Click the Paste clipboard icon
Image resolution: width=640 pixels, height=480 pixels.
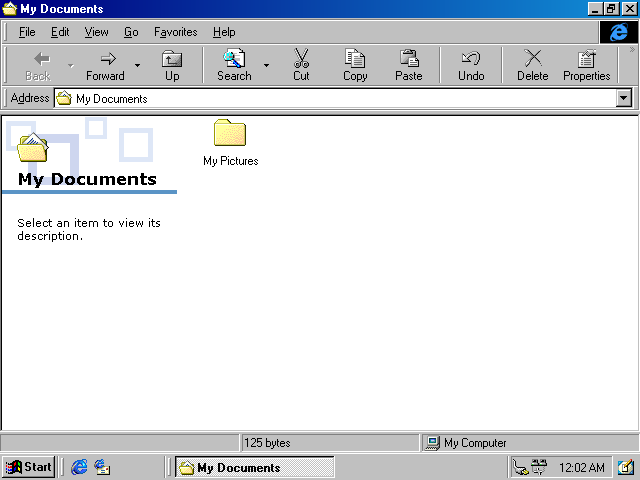click(x=409, y=58)
